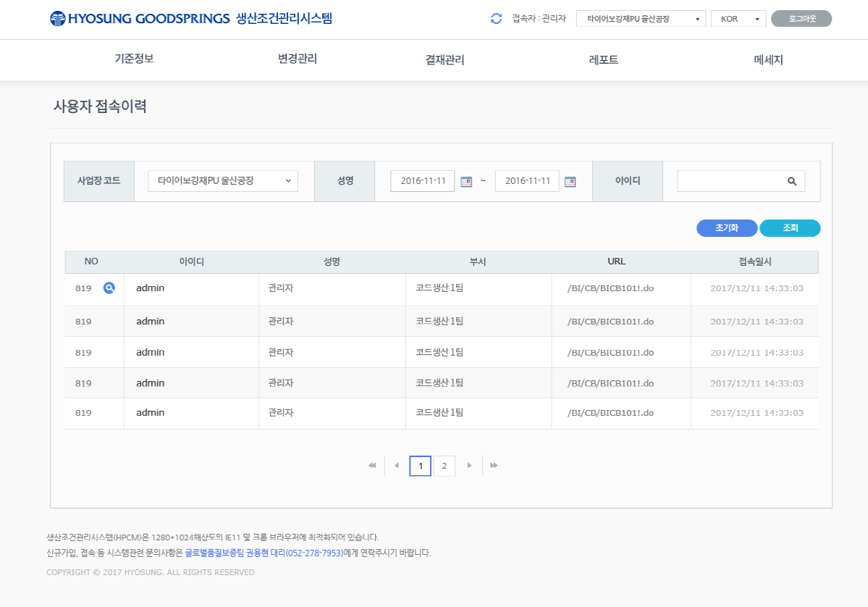Click the 조회 search button
868x607 pixels.
point(789,227)
